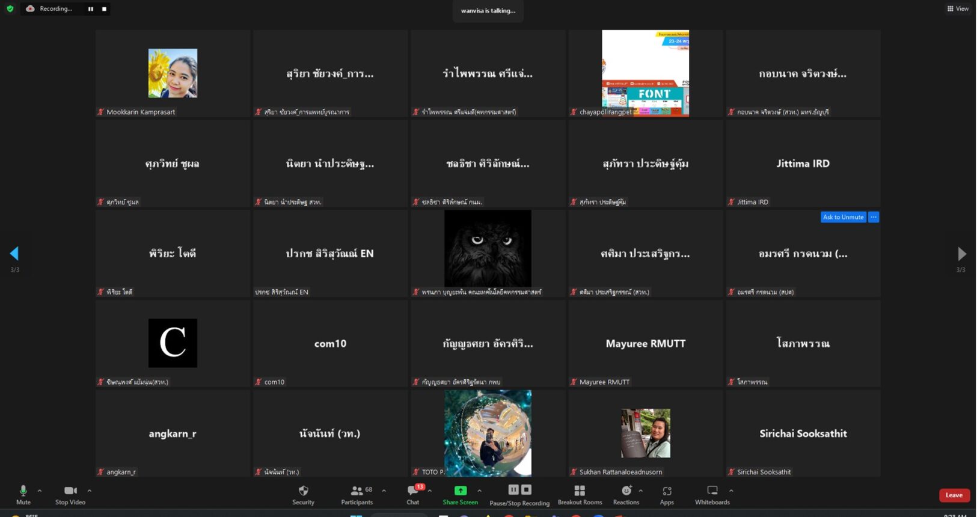Click the Recording... cloud icon
Image resolution: width=980 pixels, height=517 pixels.
[30, 8]
